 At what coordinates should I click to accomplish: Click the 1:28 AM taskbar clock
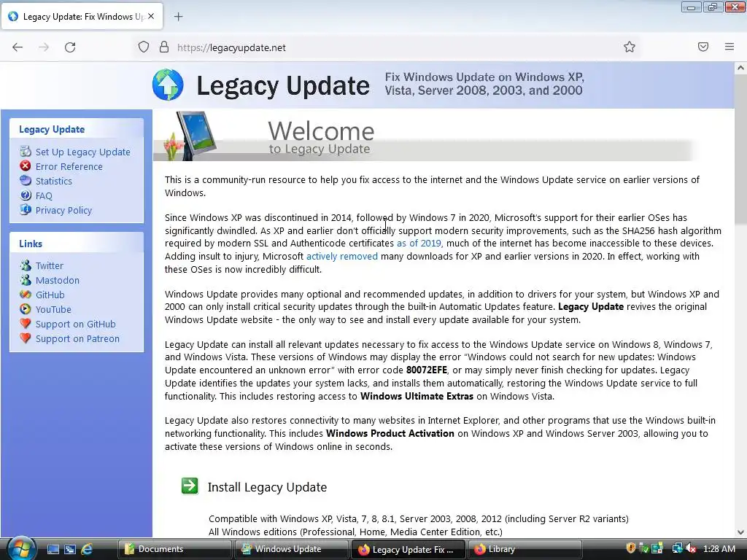[719, 549]
